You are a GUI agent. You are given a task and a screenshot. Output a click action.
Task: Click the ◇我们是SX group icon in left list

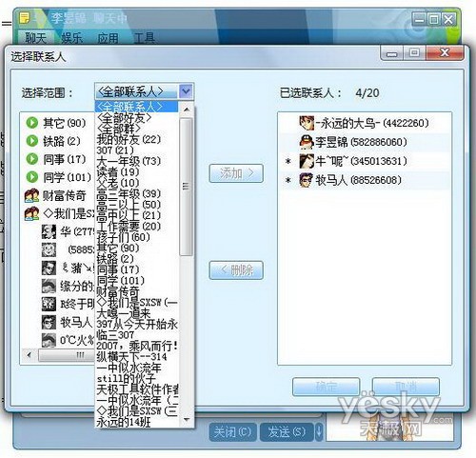(31, 213)
